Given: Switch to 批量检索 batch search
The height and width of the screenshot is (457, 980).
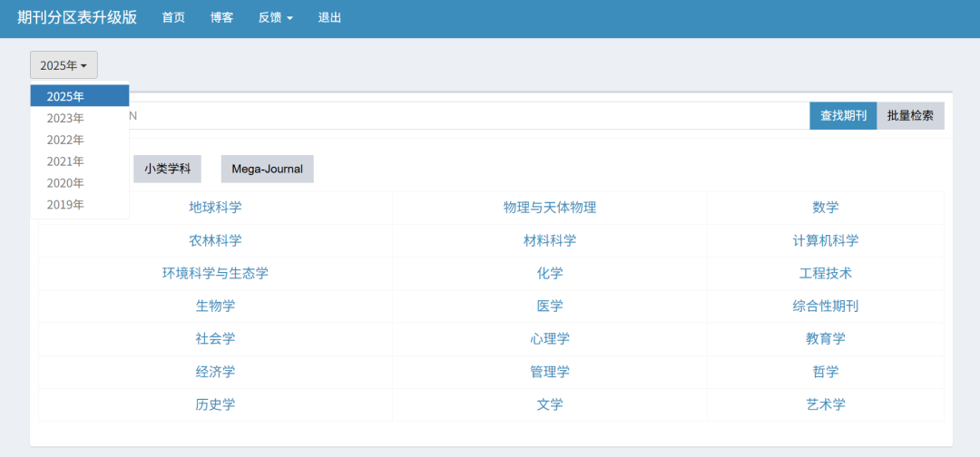Looking at the screenshot, I should [x=910, y=116].
